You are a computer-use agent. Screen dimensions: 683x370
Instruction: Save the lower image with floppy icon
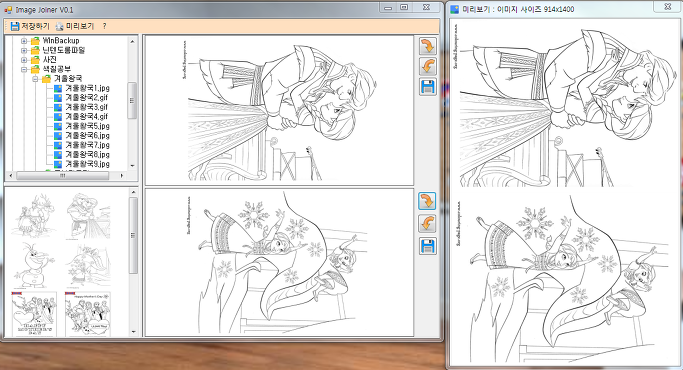pos(427,246)
